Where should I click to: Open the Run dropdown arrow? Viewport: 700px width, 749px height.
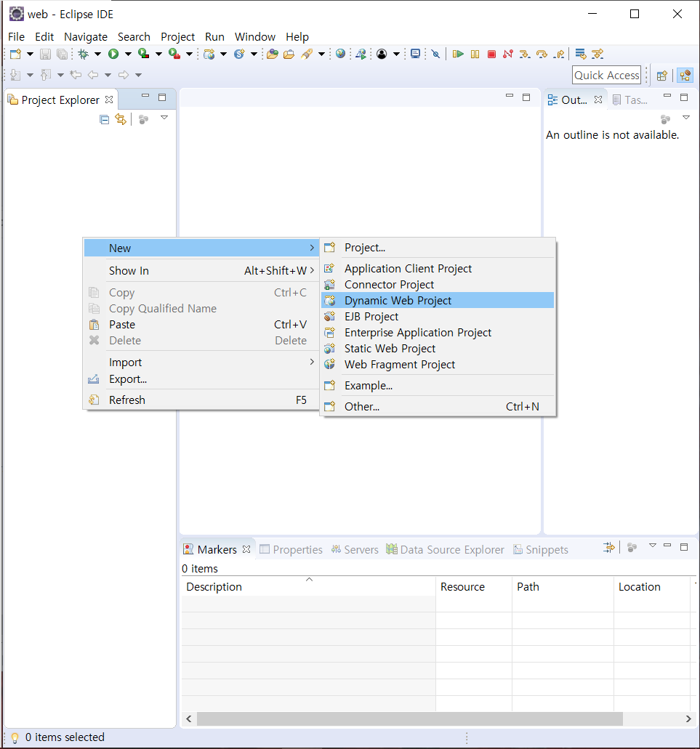pos(128,54)
